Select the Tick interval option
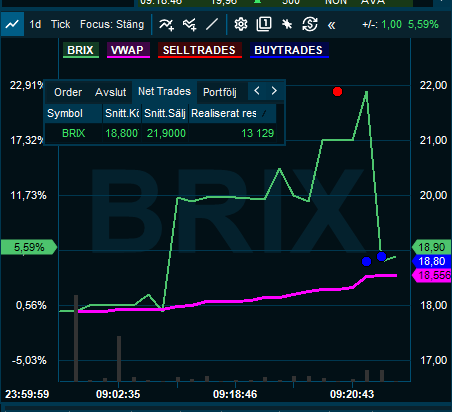 coord(60,24)
